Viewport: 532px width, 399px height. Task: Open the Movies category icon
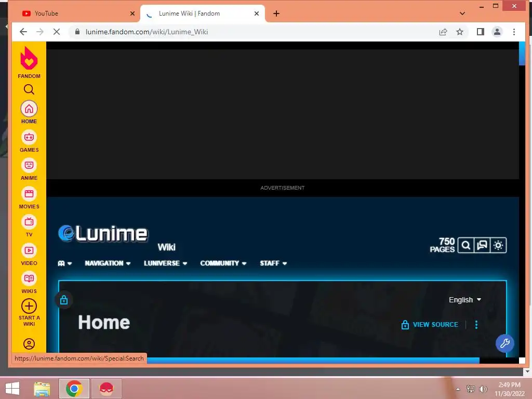tap(29, 194)
